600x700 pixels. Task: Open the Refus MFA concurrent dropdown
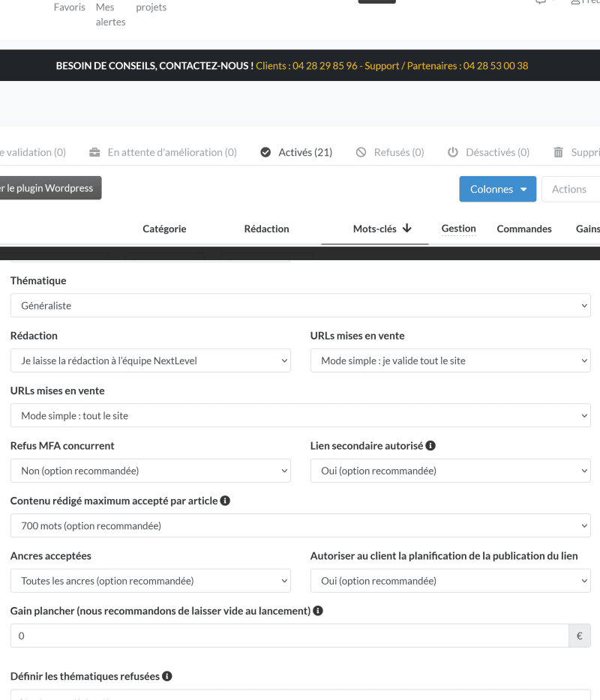pos(150,471)
